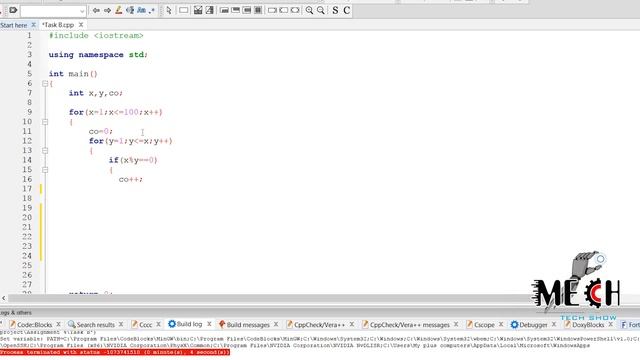The image size is (640, 360).
Task: Click the first rounded rectangle icon
Action: tap(272, 10)
